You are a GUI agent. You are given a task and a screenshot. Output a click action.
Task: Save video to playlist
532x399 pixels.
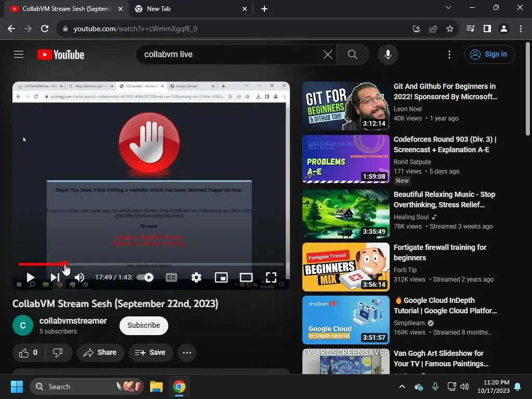point(151,353)
